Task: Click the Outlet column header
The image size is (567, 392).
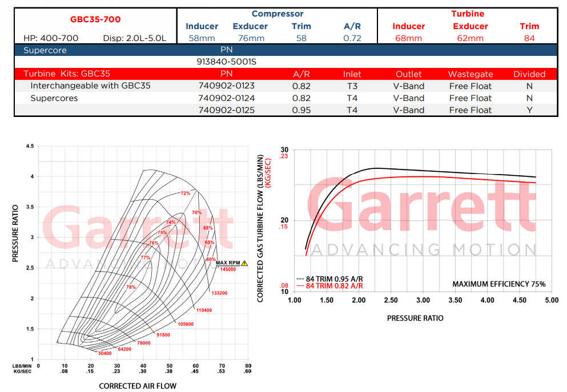Action: tap(409, 74)
